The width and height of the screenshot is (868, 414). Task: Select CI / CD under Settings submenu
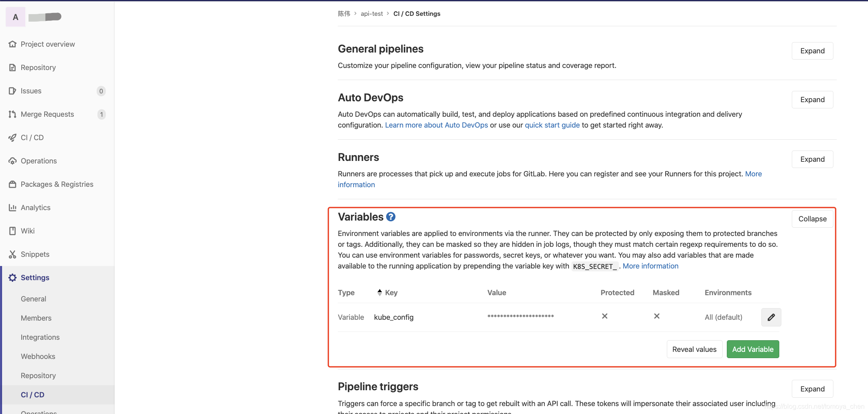pyautogui.click(x=32, y=395)
